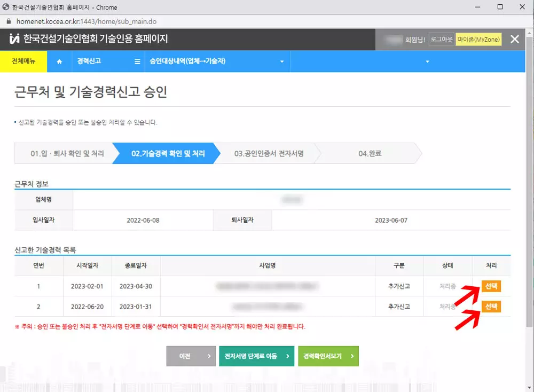Click the X close icon in the site header
Screen dimensions: 534x392
[x=515, y=39]
